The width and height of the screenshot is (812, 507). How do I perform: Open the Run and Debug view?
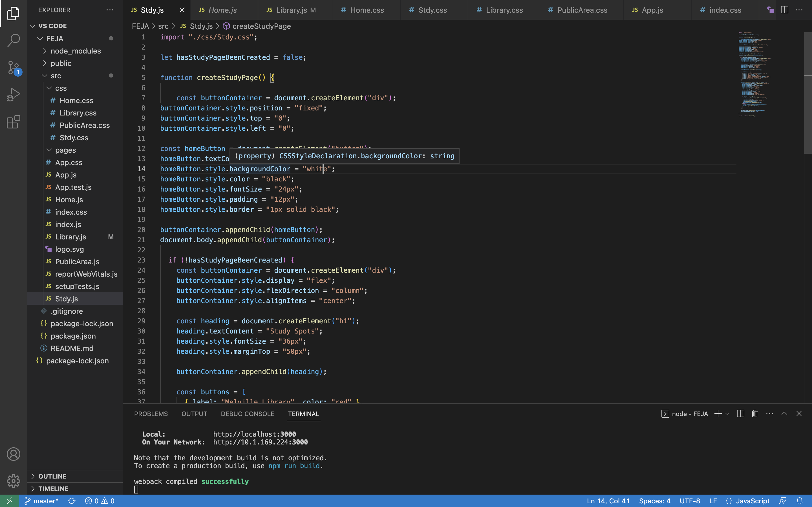[14, 95]
